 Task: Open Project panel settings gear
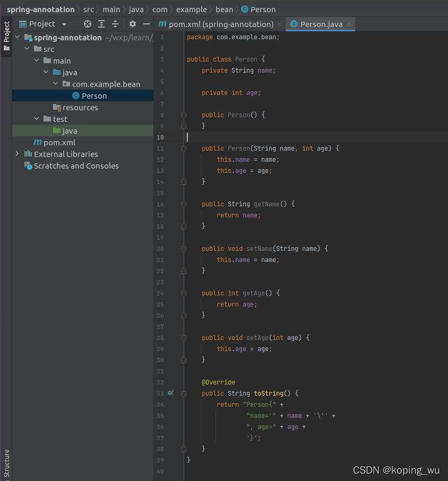pos(133,24)
